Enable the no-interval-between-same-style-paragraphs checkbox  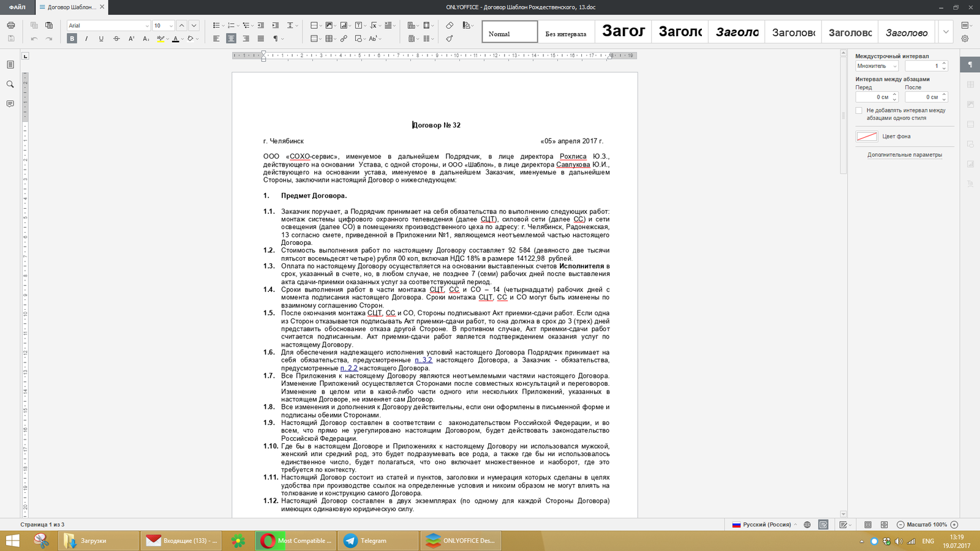tap(859, 111)
